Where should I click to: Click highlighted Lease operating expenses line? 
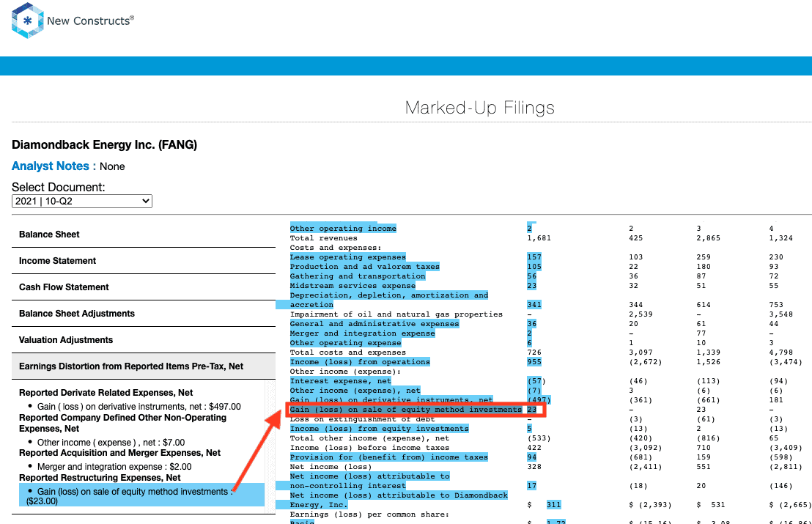(x=347, y=257)
